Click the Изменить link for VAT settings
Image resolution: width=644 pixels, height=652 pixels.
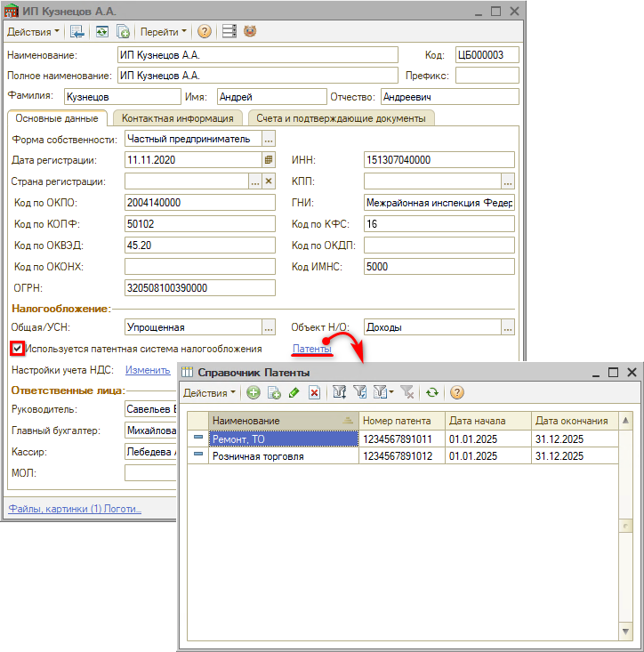point(147,370)
